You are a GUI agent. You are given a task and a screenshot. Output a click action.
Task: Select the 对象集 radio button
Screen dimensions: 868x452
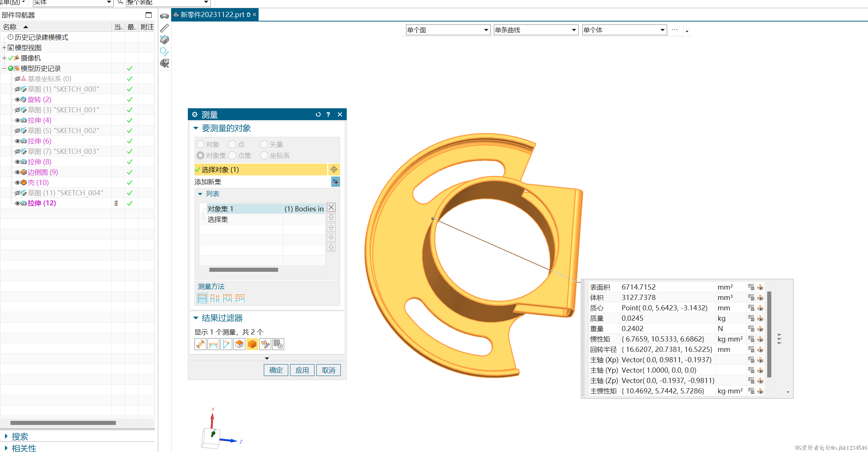tap(200, 155)
